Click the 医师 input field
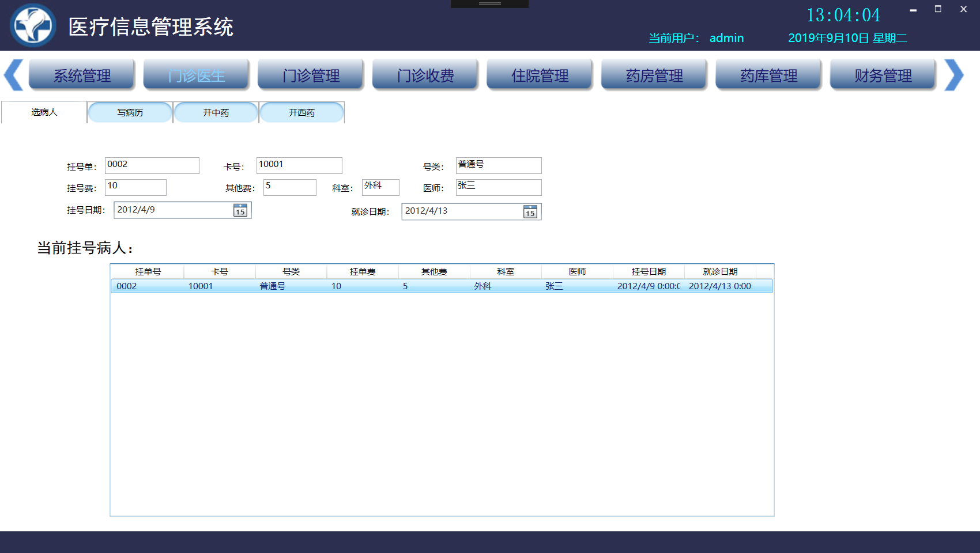Screen dimensions: 980x553 coord(499,187)
